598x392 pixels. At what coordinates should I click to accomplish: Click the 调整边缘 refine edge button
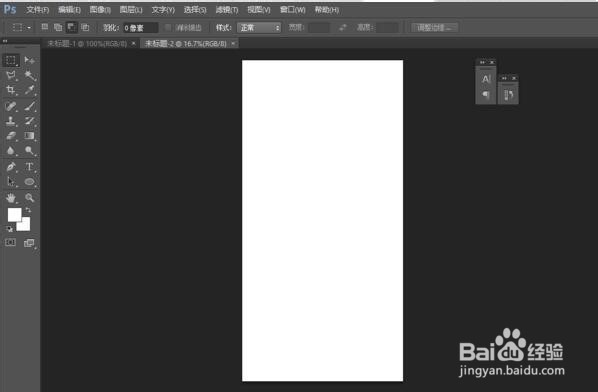click(434, 27)
